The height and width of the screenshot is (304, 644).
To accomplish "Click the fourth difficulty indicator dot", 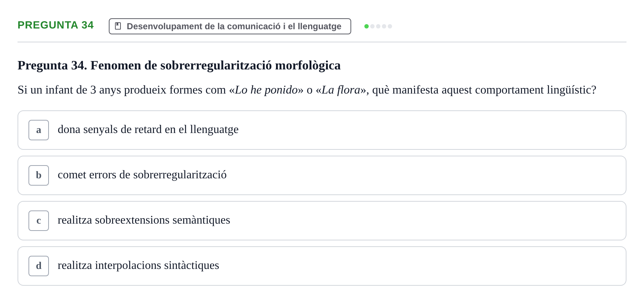I will pyautogui.click(x=384, y=26).
